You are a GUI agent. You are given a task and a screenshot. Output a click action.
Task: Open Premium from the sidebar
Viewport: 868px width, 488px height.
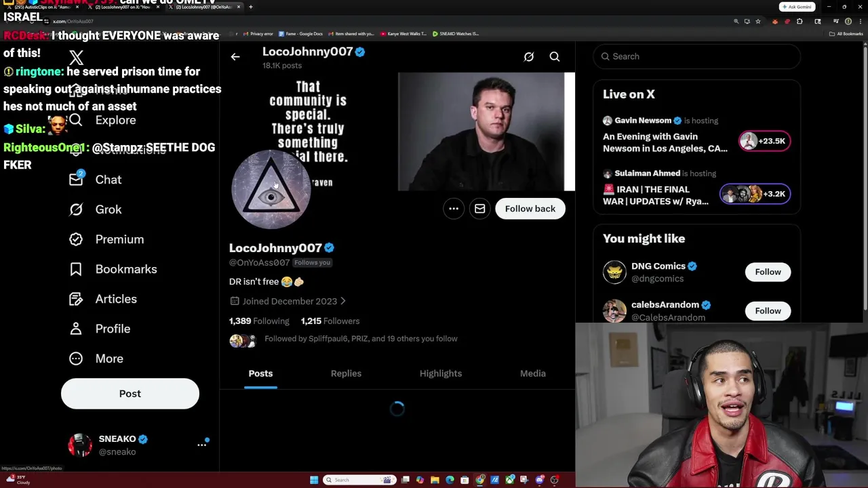106,239
